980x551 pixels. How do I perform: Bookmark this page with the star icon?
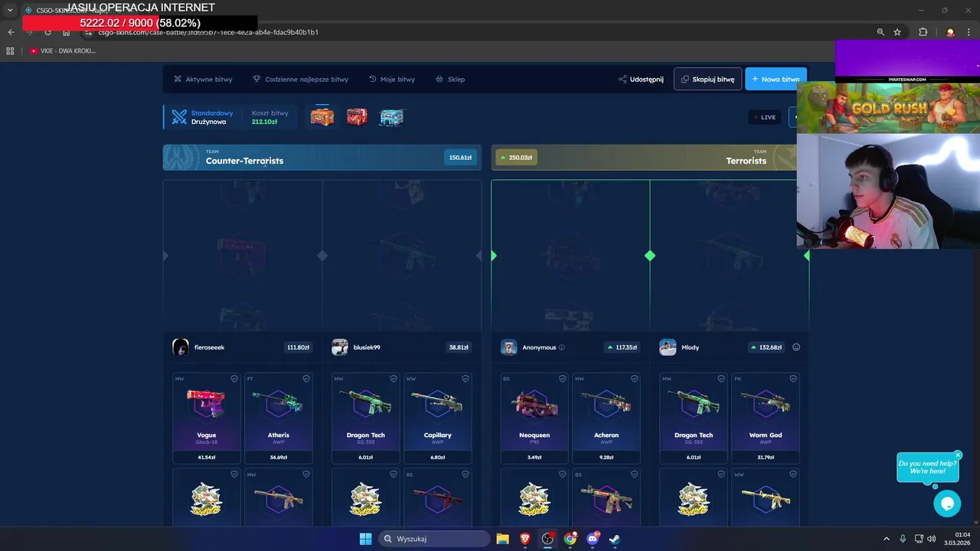click(x=897, y=32)
